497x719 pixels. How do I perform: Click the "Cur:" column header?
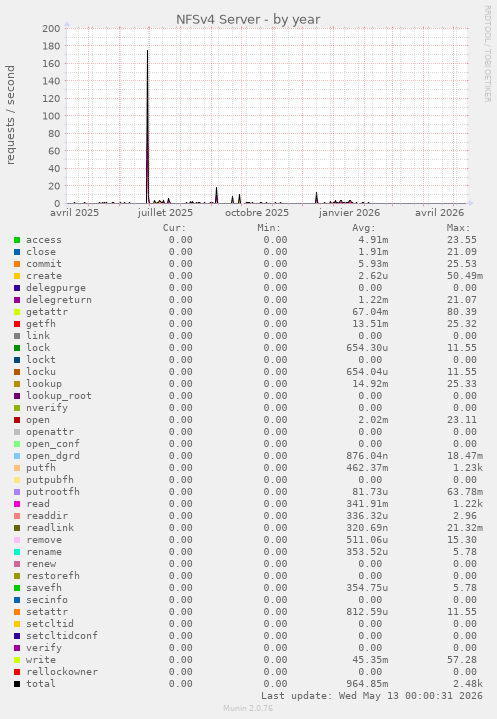(174, 228)
